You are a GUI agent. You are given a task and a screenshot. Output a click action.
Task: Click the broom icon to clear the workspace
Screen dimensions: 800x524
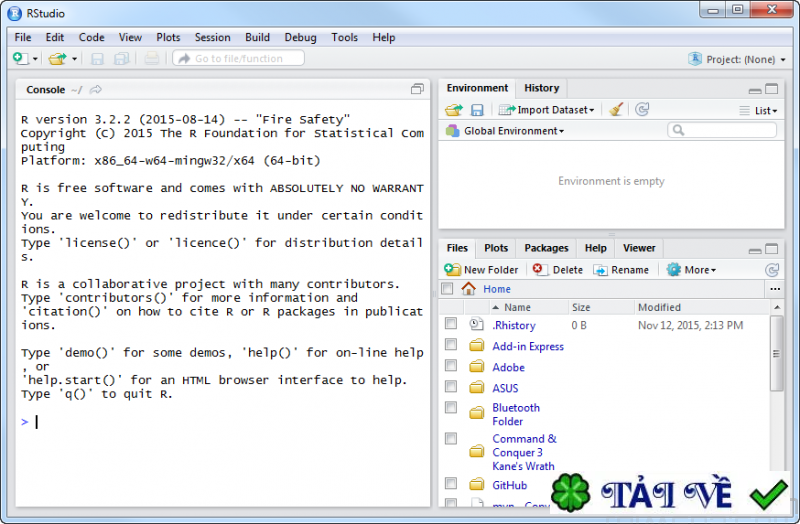click(616, 110)
